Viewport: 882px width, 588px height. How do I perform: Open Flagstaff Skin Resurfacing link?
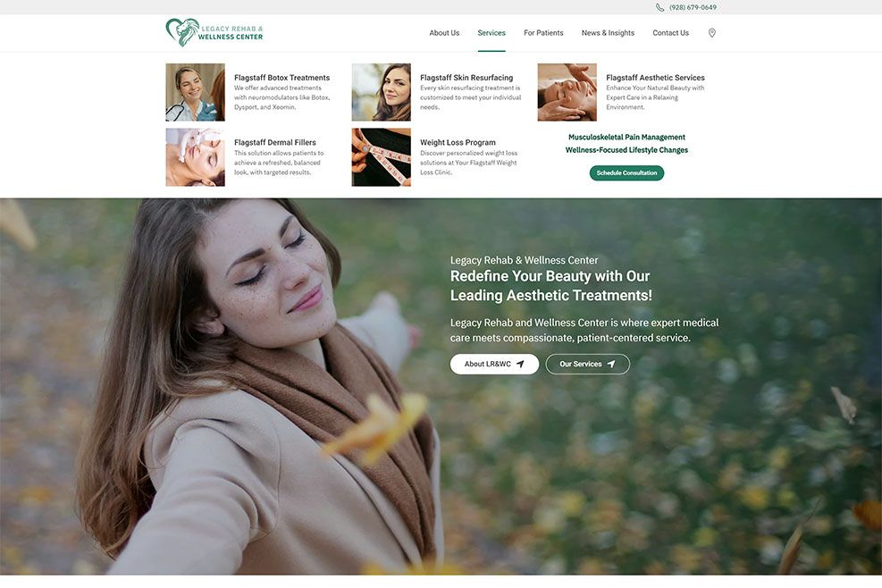pyautogui.click(x=466, y=78)
